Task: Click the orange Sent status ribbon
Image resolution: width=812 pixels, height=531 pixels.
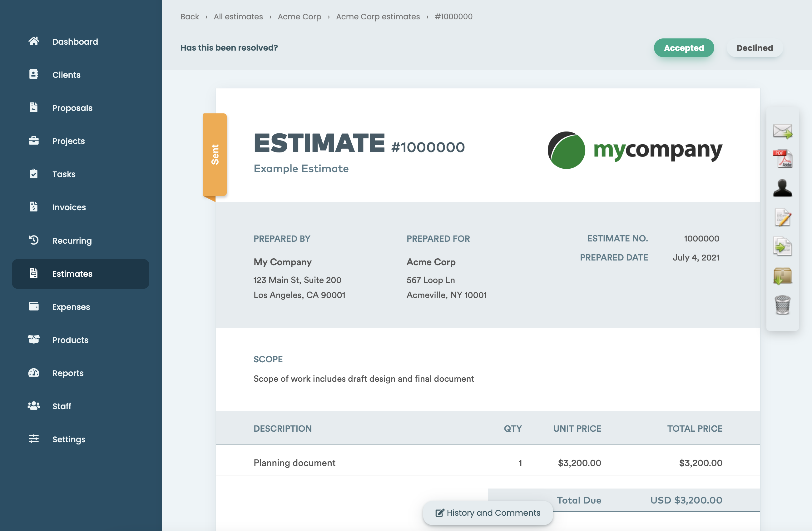Action: [215, 154]
